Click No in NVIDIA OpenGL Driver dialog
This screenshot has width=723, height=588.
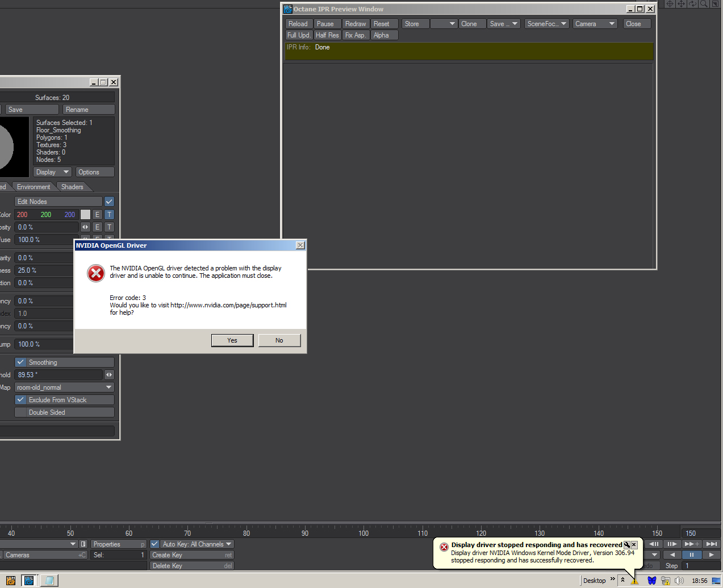279,340
